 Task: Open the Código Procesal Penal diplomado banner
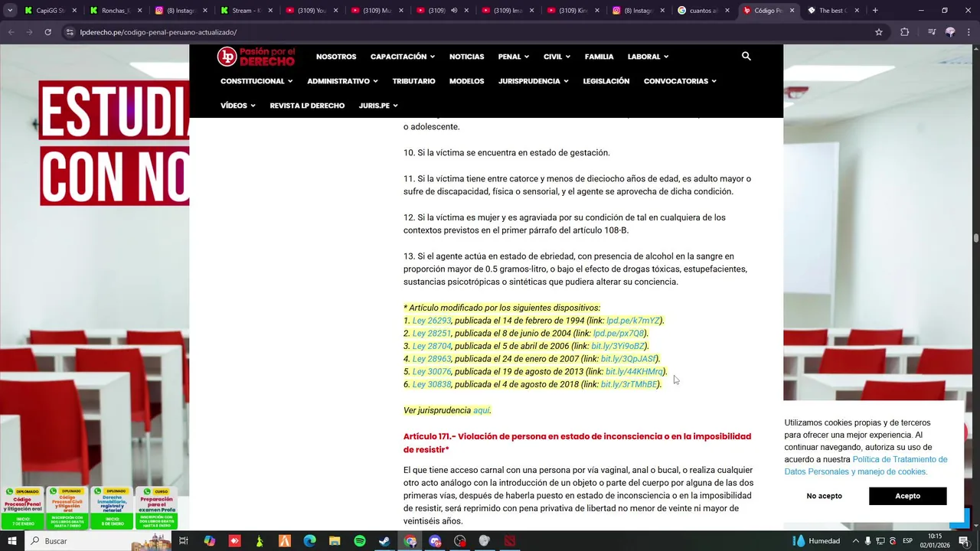(22, 508)
